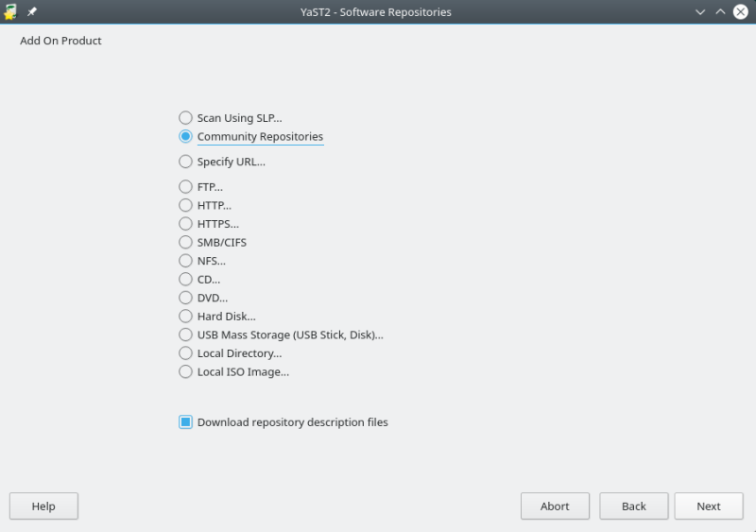The width and height of the screenshot is (756, 532).
Task: Maximize the Software Repositories window
Action: [x=720, y=11]
